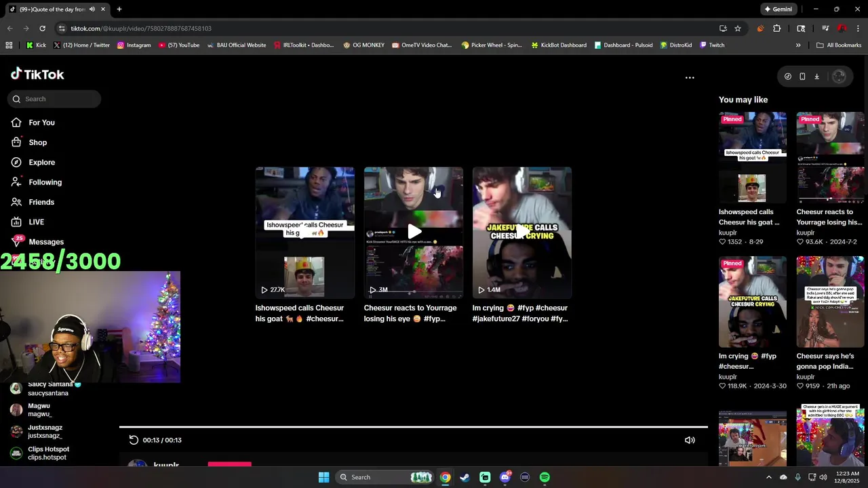Open Clips Hotspot following account

[x=48, y=453]
